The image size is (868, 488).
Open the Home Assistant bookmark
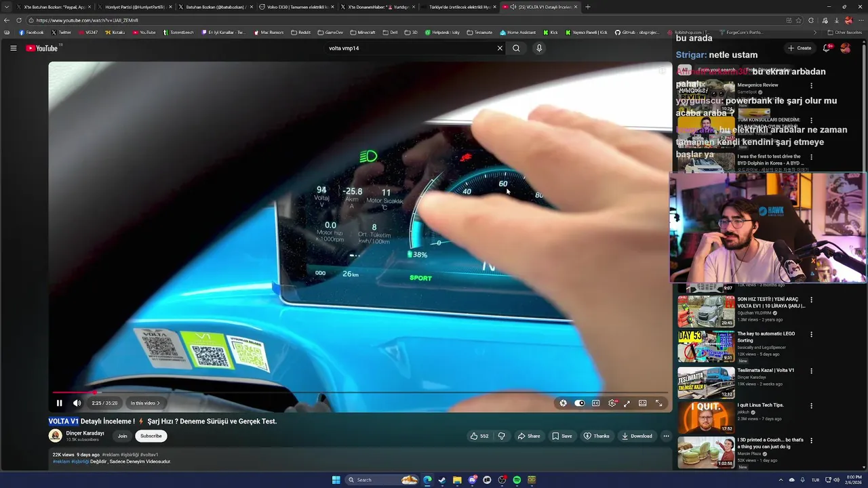click(517, 33)
